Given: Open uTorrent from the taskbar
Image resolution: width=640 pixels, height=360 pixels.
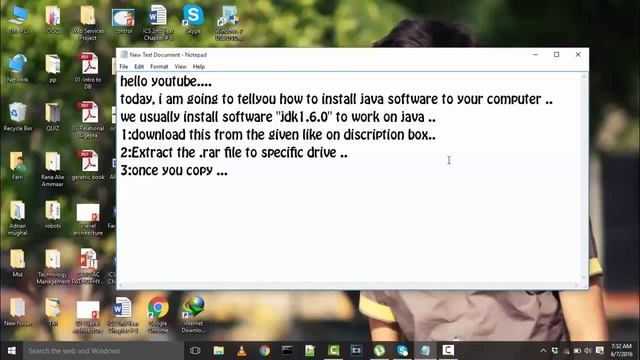Looking at the screenshot, I should pos(379,351).
